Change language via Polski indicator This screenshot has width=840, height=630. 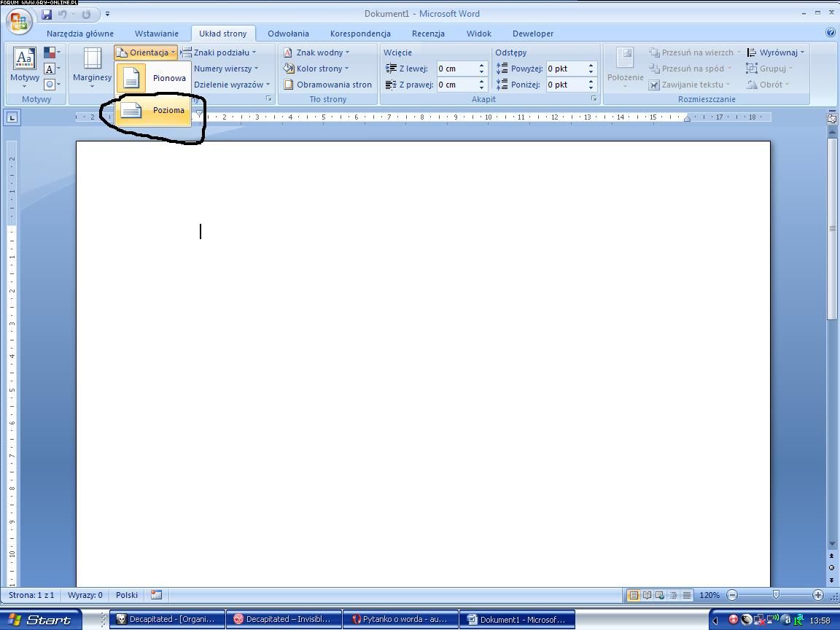(127, 595)
